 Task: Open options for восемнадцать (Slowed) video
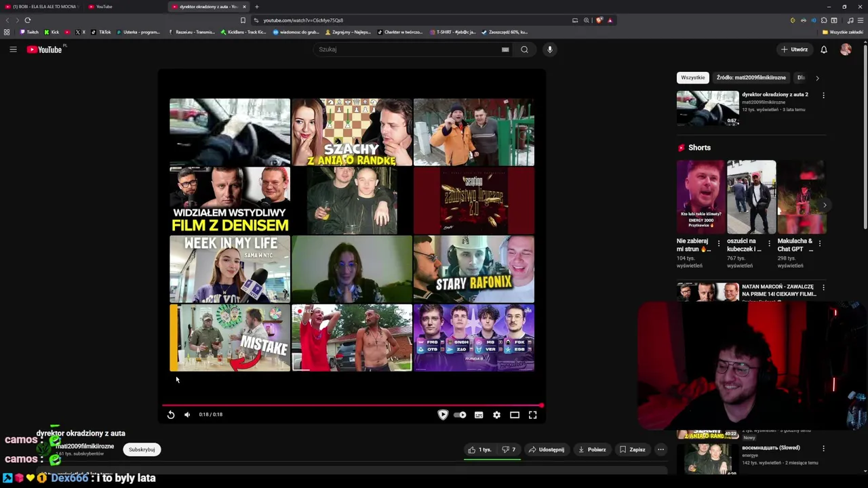(x=823, y=449)
